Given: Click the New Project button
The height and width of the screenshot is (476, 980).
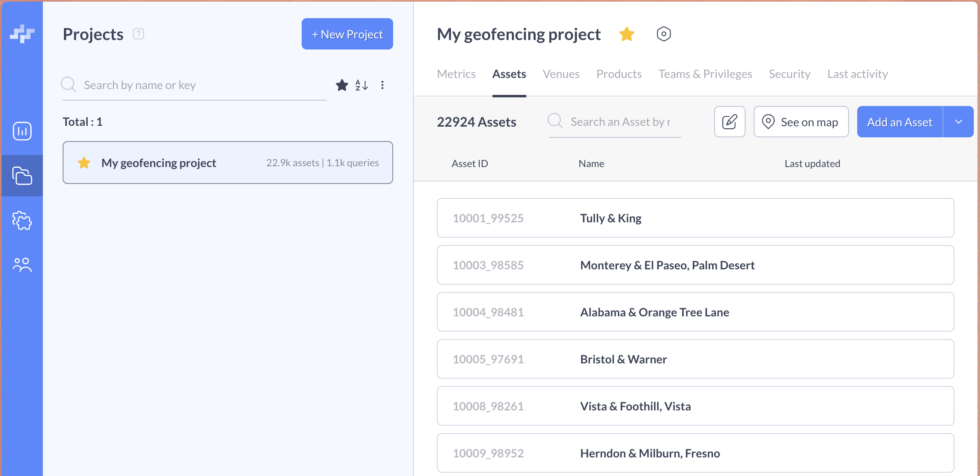Looking at the screenshot, I should tap(347, 34).
